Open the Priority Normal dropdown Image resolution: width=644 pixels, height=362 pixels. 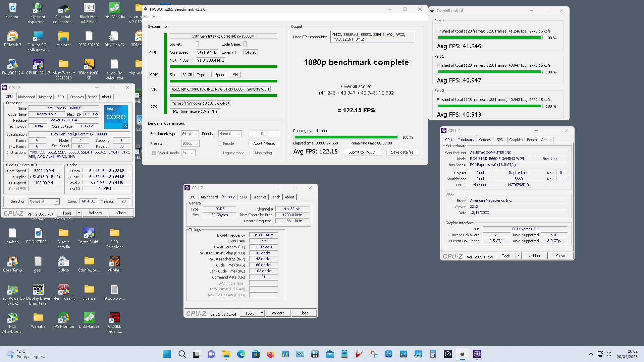pyautogui.click(x=230, y=134)
